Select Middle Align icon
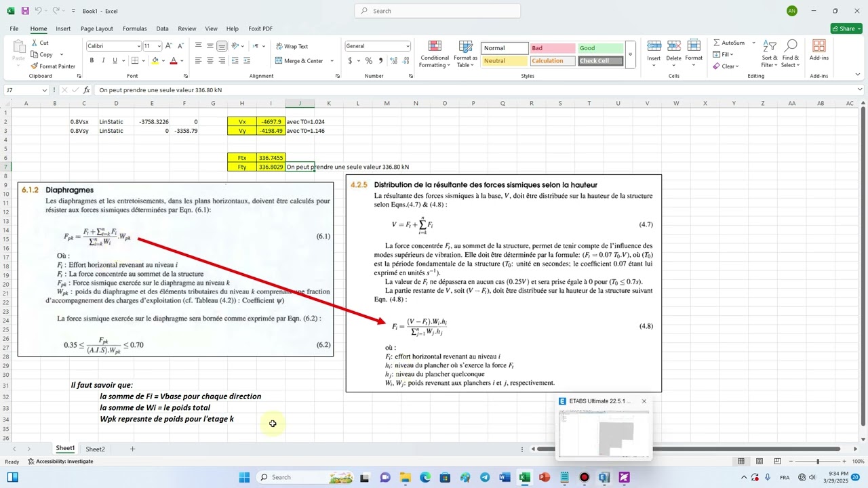Viewport: 868px width, 488px height. [210, 46]
